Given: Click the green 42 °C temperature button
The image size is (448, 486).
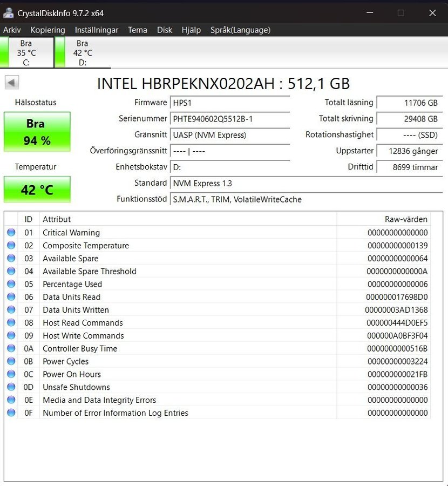Looking at the screenshot, I should [37, 190].
